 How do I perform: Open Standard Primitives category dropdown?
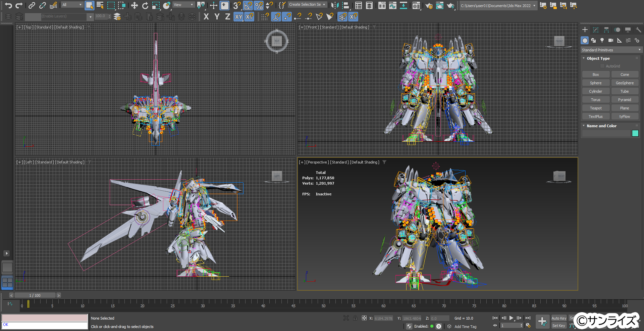(611, 50)
